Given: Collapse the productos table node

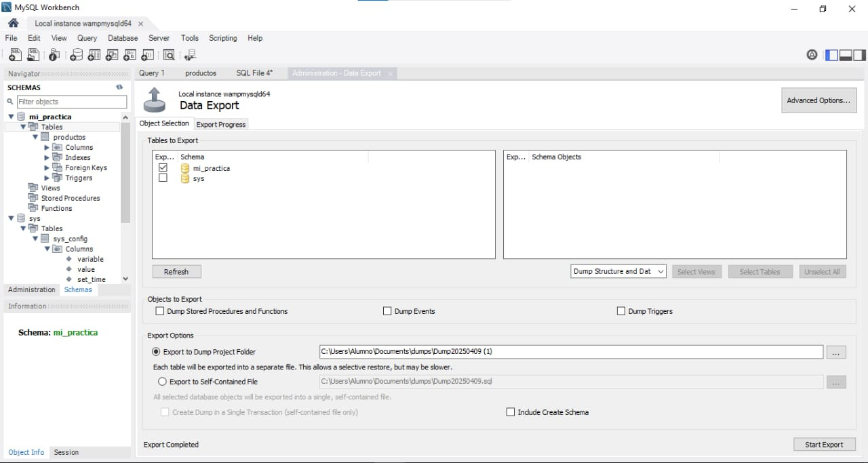Looking at the screenshot, I should pos(35,137).
